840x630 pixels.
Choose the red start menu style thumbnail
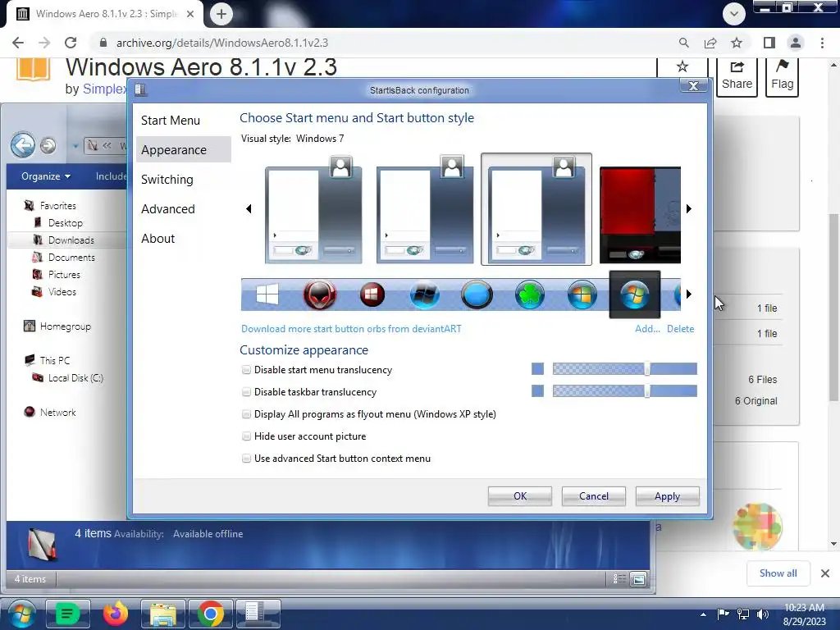coord(640,215)
